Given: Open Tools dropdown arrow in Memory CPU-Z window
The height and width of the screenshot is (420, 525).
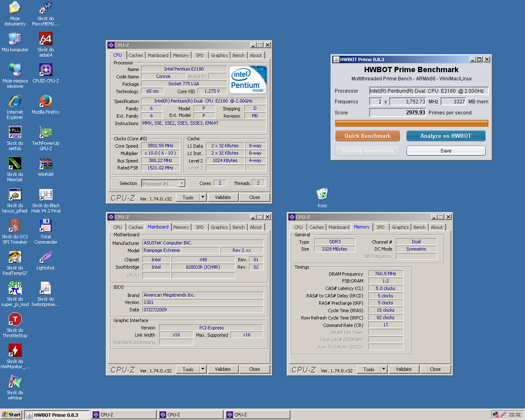Looking at the screenshot, I should (383, 369).
